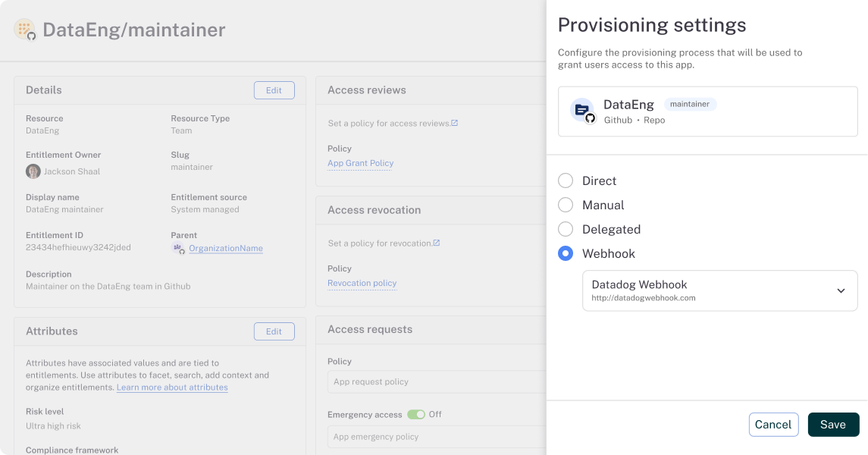
Task: Click the OrganizationName parent icon
Action: [x=178, y=248]
